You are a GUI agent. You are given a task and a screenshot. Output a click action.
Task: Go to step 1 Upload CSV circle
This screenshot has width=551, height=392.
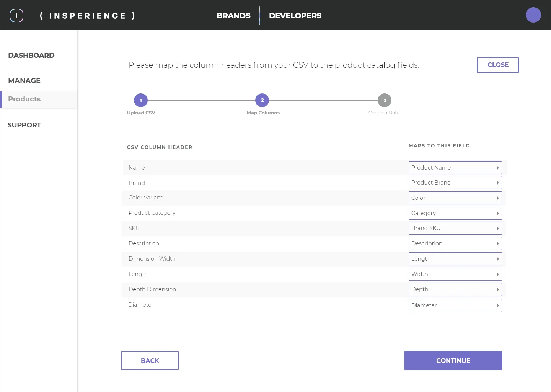click(141, 100)
